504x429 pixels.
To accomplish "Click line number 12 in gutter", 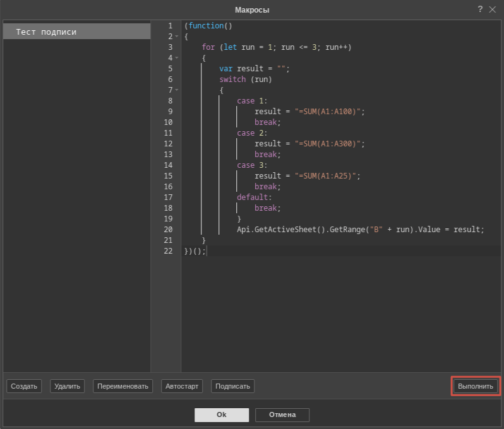I will [168, 144].
